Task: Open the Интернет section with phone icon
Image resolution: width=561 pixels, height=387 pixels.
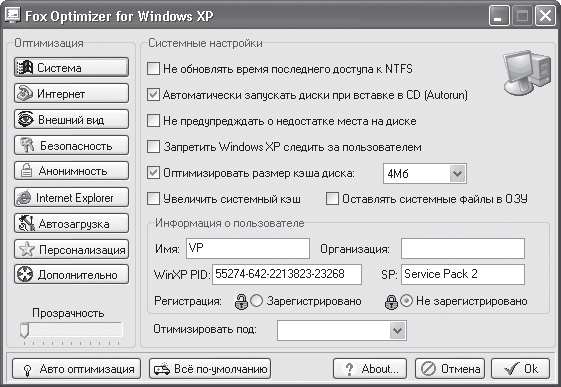Action: coord(71,93)
